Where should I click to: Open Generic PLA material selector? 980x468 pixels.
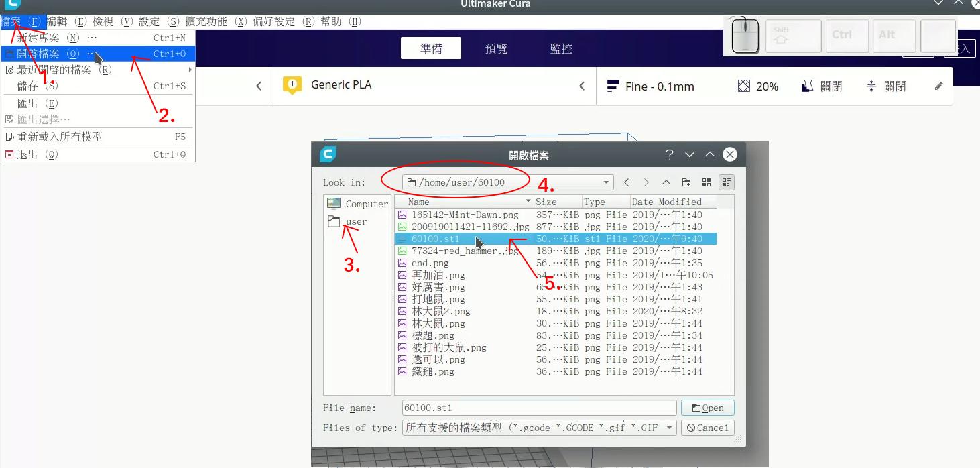click(x=434, y=85)
